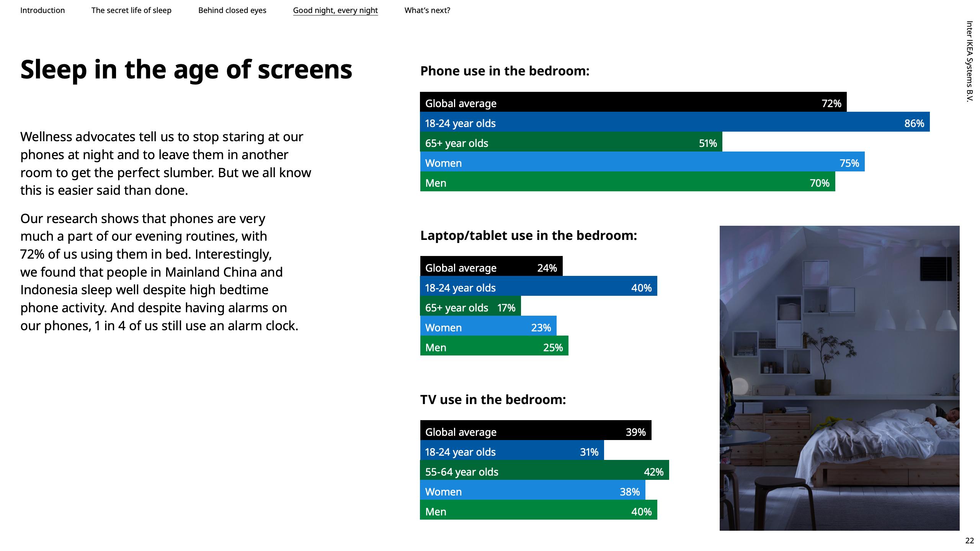
Task: Click the TV use in the bedroom heading
Action: point(493,399)
